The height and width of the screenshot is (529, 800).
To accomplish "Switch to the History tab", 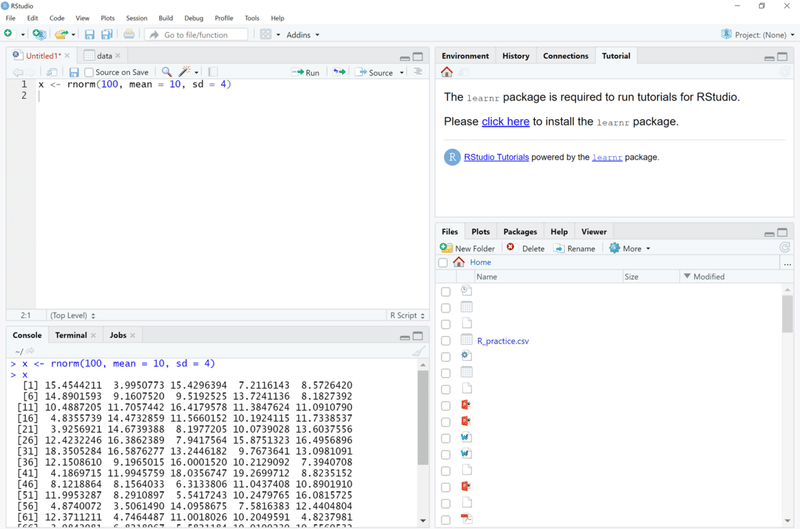I will tap(515, 56).
